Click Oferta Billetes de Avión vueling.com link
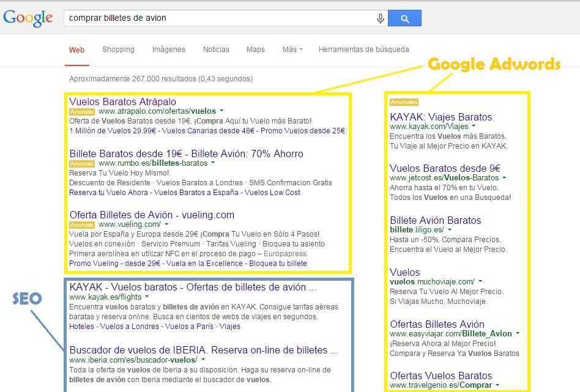This screenshot has width=580, height=392. [152, 215]
